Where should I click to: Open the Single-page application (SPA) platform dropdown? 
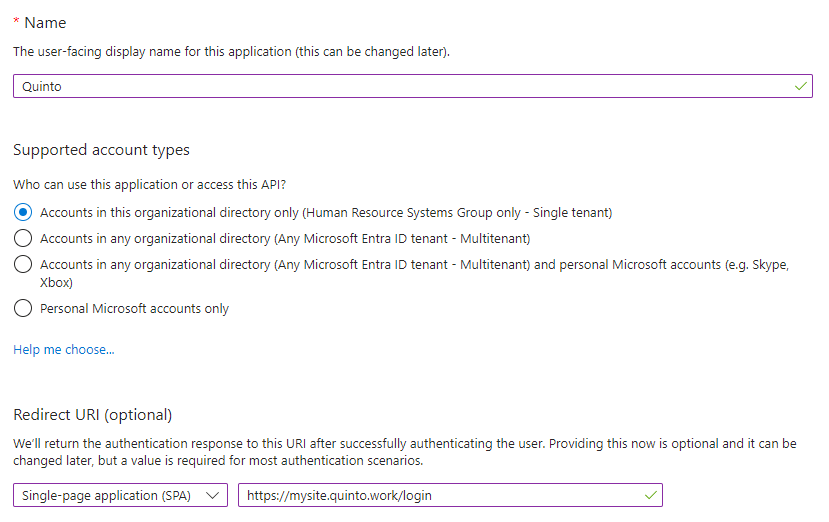click(x=120, y=495)
